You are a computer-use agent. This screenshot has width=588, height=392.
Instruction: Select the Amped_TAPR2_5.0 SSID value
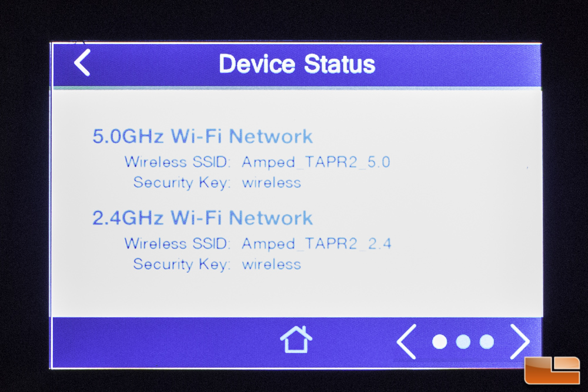(x=316, y=162)
